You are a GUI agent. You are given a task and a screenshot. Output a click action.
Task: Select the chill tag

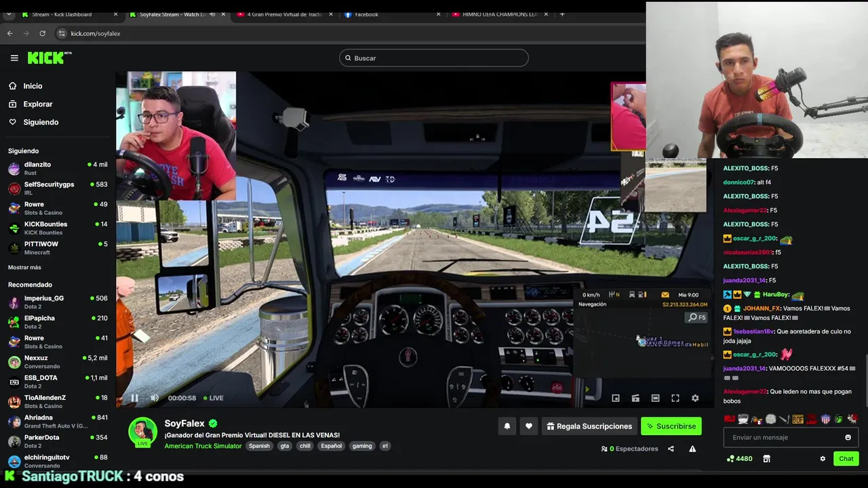tap(305, 446)
